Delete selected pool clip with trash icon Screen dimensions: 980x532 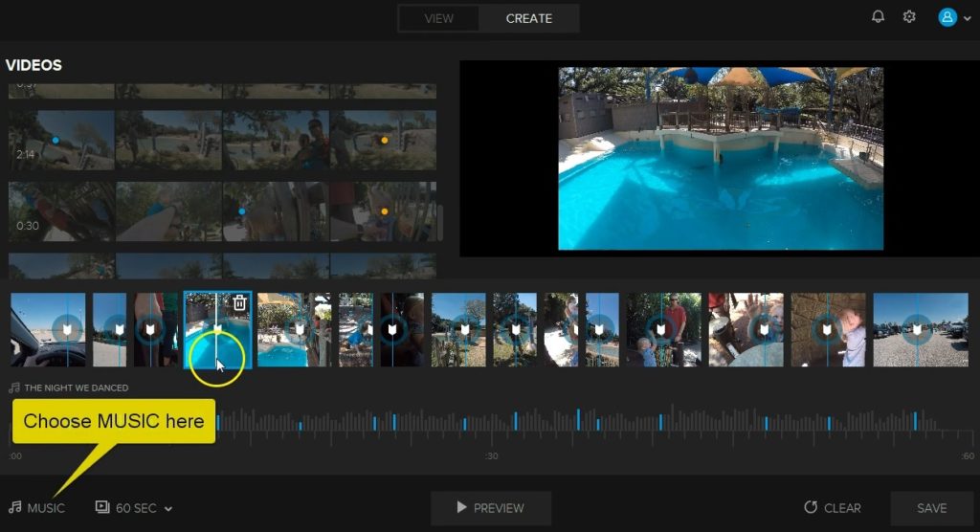coord(239,304)
